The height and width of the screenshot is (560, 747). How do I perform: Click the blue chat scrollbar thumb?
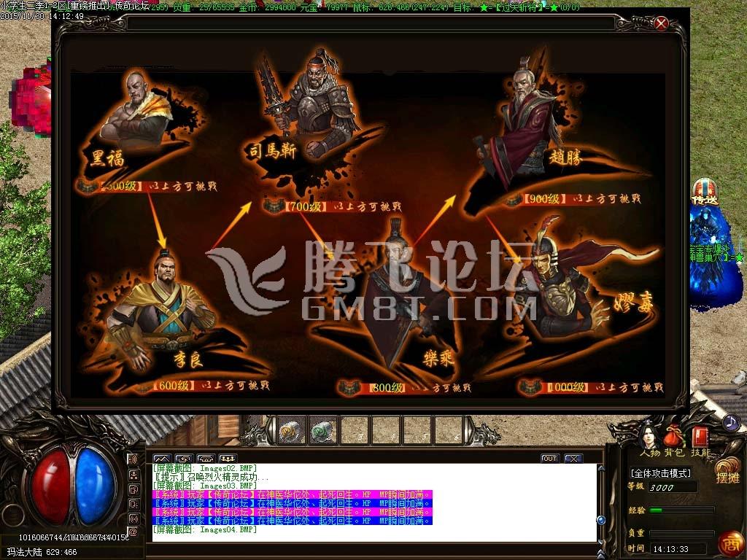[601, 519]
